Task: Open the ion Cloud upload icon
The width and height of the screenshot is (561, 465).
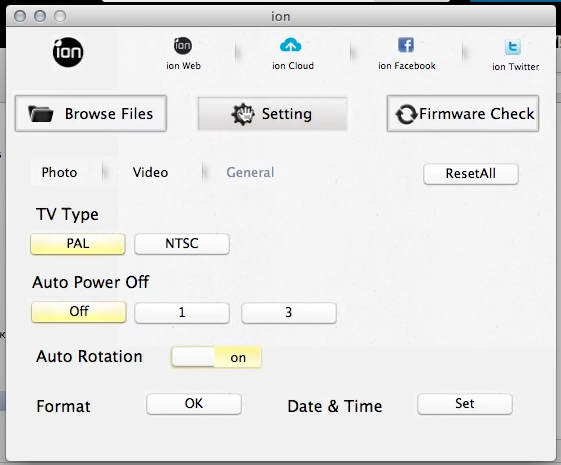Action: click(291, 45)
